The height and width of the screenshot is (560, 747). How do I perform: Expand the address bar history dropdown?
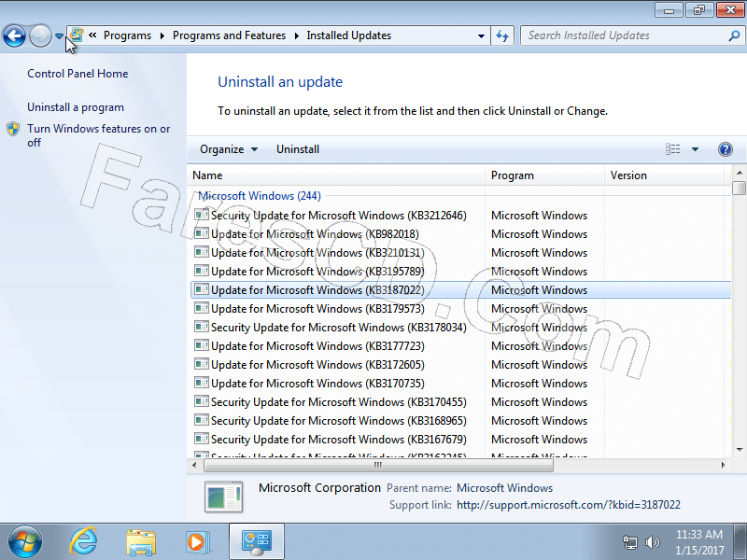click(481, 35)
